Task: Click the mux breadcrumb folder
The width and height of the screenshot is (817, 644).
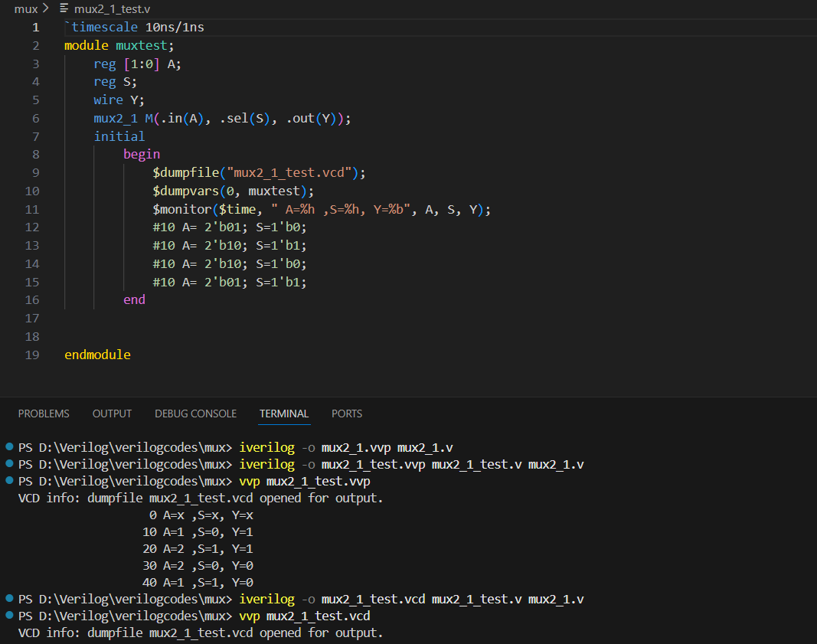Action: coord(26,9)
